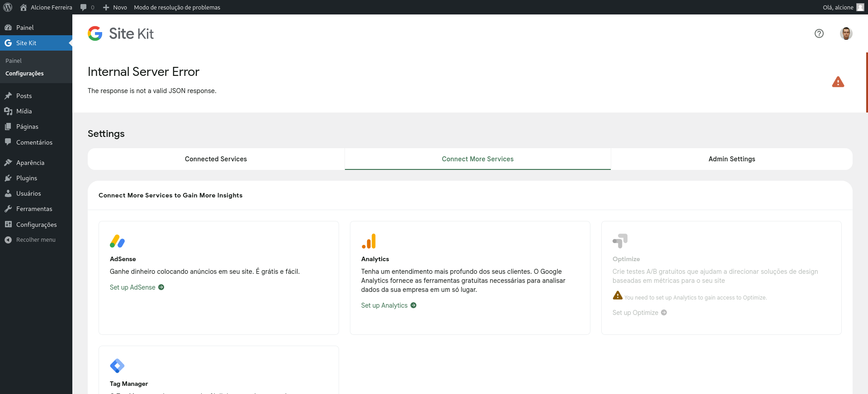Open Plugins in the sidebar menu
Viewport: 868px width, 394px height.
pos(27,178)
